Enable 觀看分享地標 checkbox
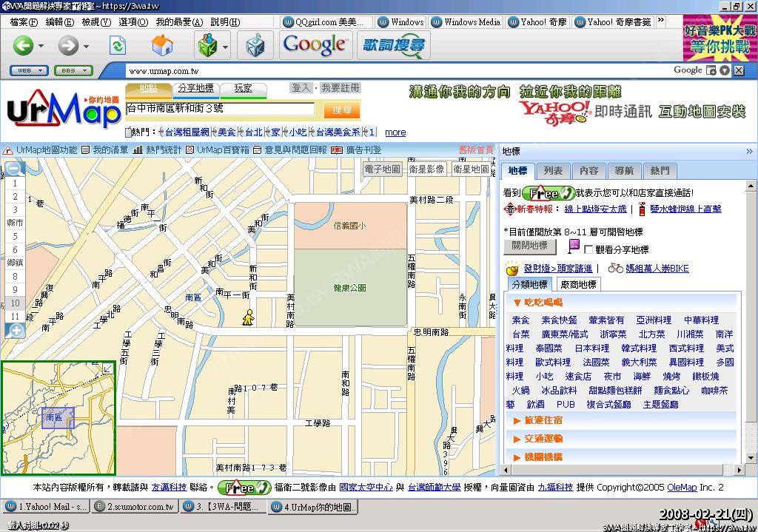Viewport: 758px width, 532px height. point(589,249)
